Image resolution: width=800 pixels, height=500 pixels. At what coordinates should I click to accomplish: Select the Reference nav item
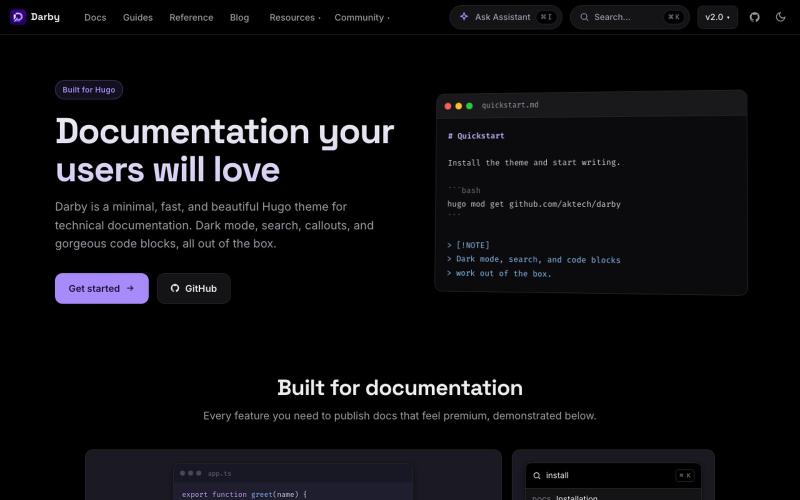[x=191, y=17]
